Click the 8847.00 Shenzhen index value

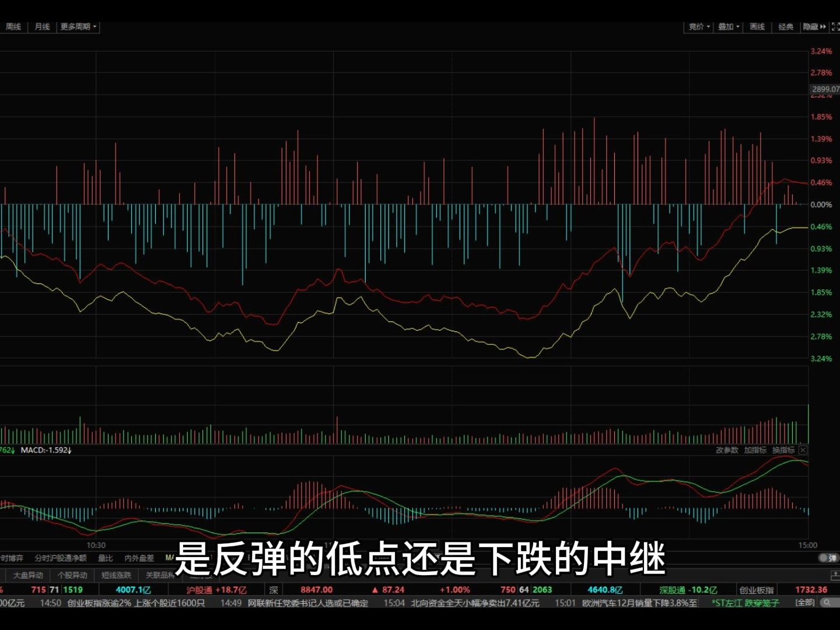(316, 590)
